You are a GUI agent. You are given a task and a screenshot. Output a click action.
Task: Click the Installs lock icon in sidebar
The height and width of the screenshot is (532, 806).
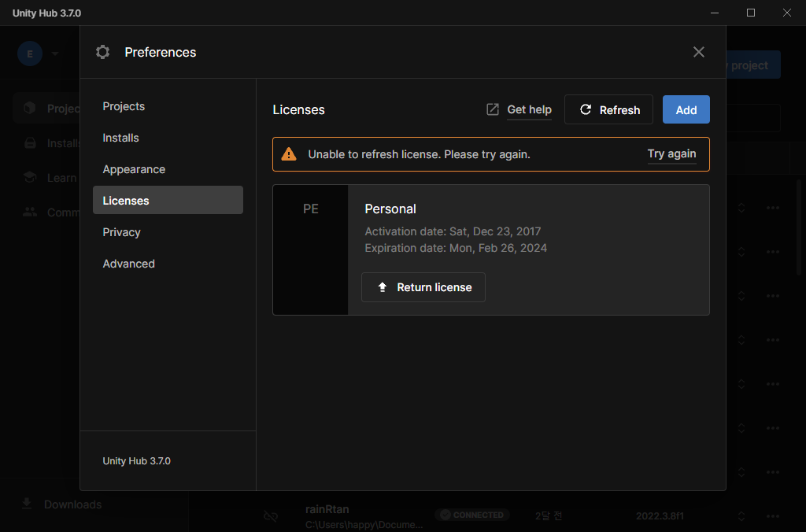31,143
